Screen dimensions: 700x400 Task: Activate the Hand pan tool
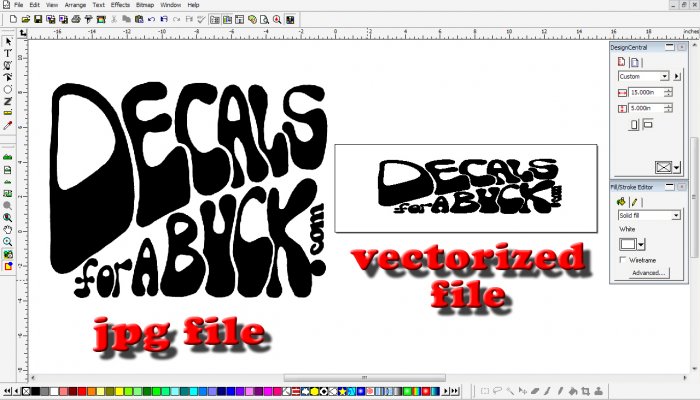(x=8, y=229)
